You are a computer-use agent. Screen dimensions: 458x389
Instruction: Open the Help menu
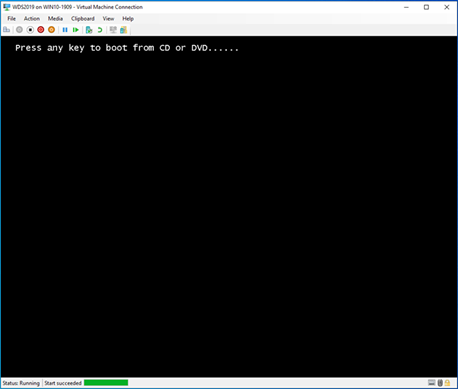(x=128, y=19)
